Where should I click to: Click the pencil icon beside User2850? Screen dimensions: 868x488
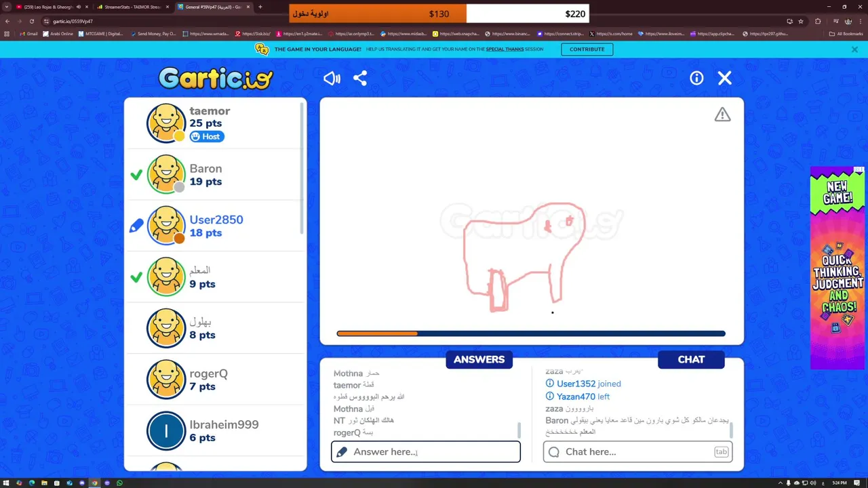coord(136,226)
